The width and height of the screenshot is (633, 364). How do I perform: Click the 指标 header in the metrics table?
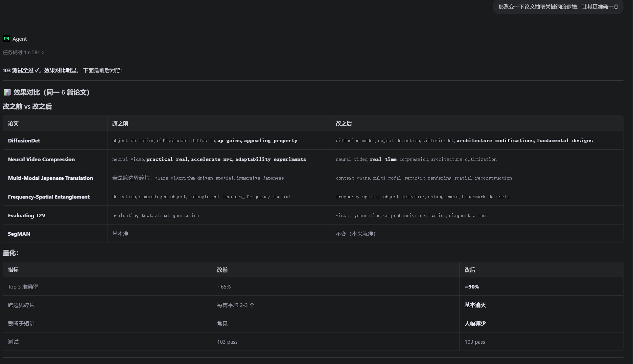click(x=13, y=270)
